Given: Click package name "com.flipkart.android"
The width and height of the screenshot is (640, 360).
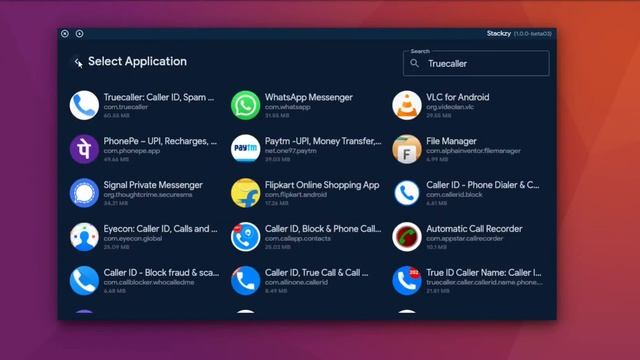Looking at the screenshot, I should (x=296, y=195).
